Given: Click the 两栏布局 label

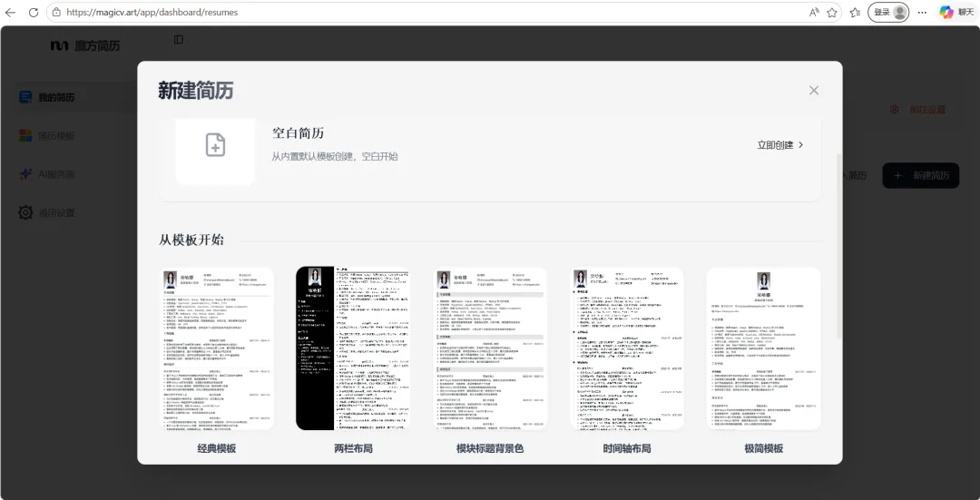Looking at the screenshot, I should click(353, 448).
